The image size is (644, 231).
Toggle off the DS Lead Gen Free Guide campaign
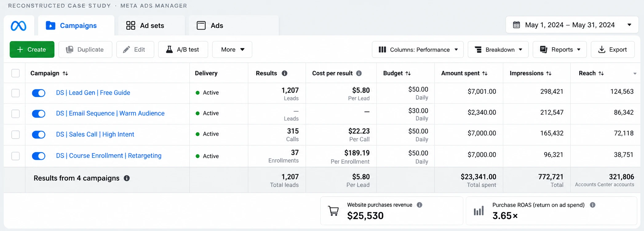38,93
